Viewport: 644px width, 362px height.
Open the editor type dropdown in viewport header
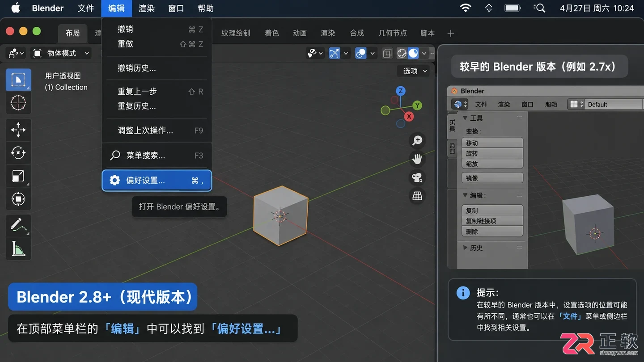(x=16, y=53)
